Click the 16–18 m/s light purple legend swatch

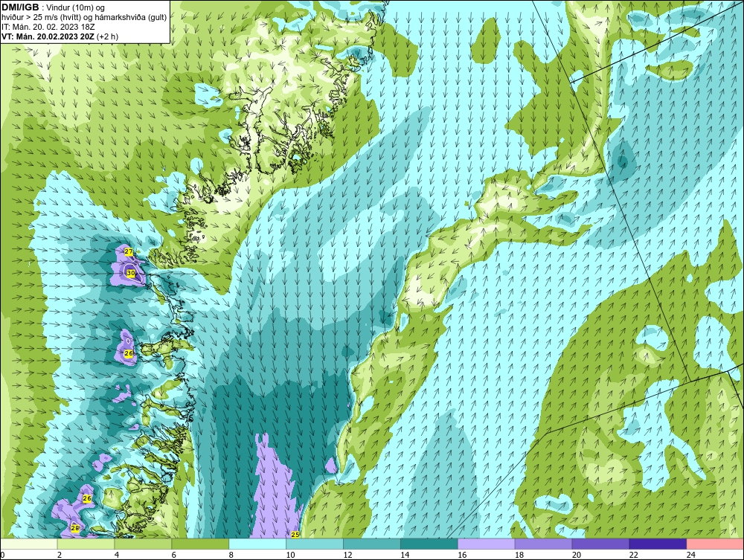pyautogui.click(x=486, y=544)
